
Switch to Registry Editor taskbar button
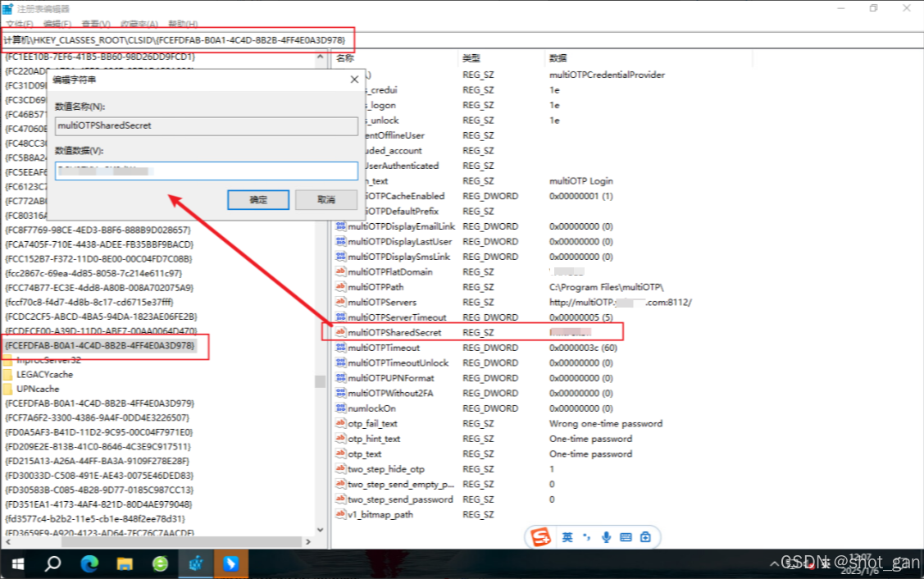[196, 564]
